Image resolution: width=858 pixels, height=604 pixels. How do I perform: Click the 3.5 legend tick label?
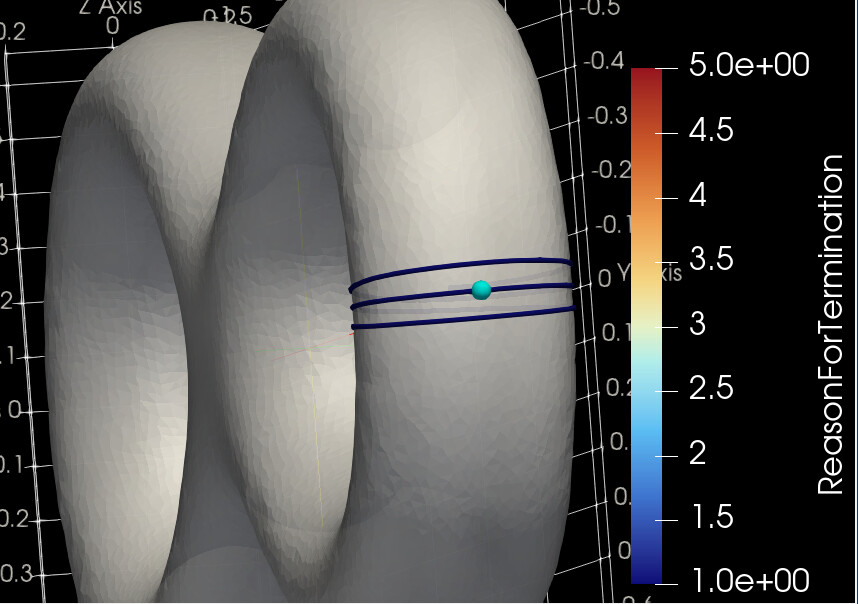(x=712, y=259)
